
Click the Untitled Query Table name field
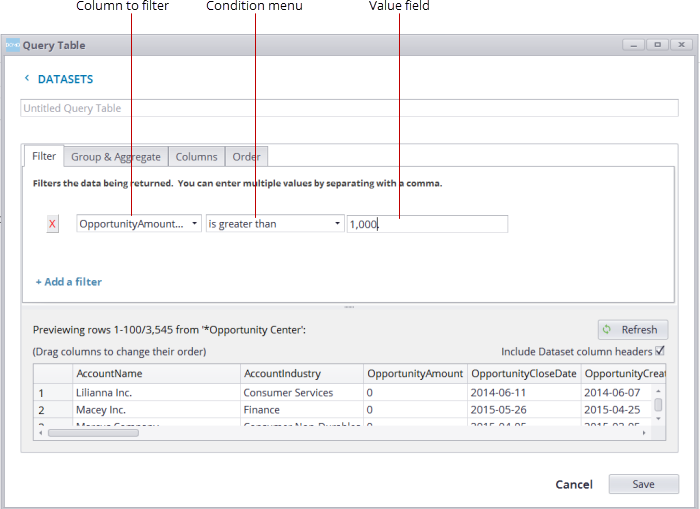coord(349,108)
